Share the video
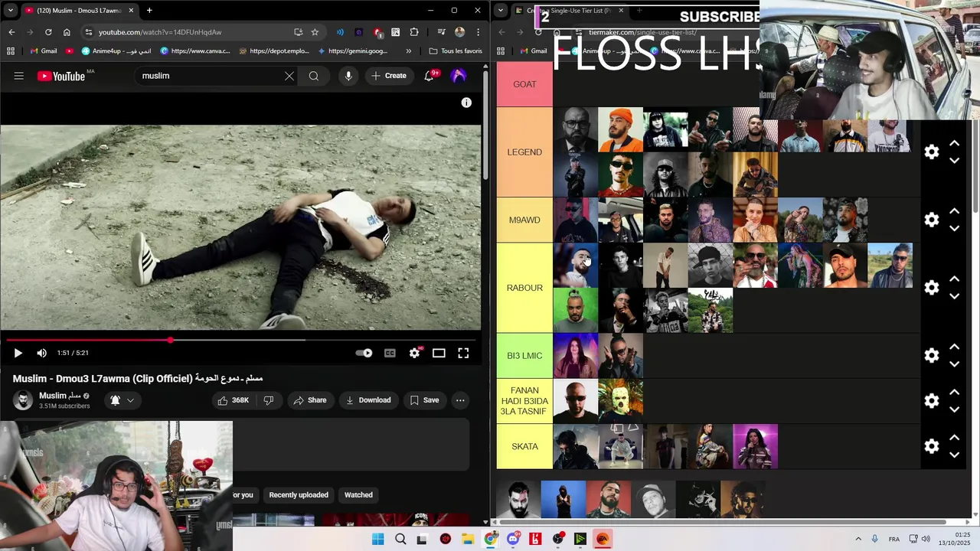 (310, 400)
